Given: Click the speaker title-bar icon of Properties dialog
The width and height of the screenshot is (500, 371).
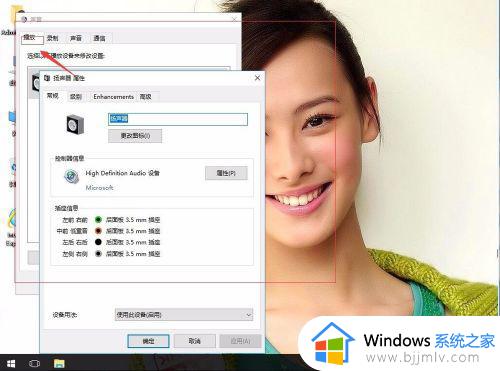Looking at the screenshot, I should click(x=47, y=78).
